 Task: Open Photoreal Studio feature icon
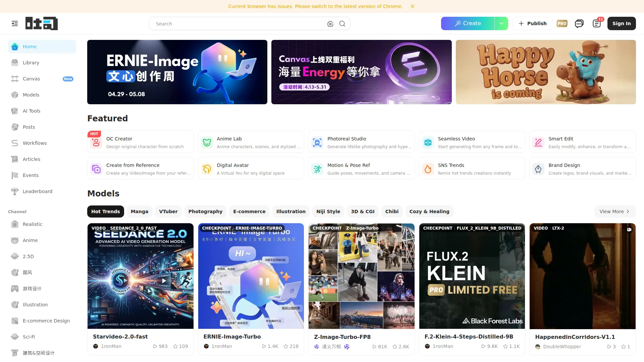click(x=317, y=142)
